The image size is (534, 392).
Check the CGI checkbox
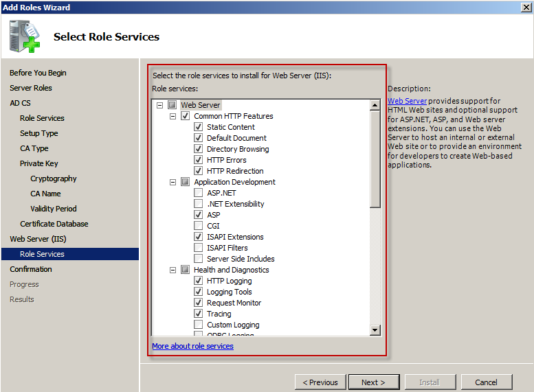(199, 226)
